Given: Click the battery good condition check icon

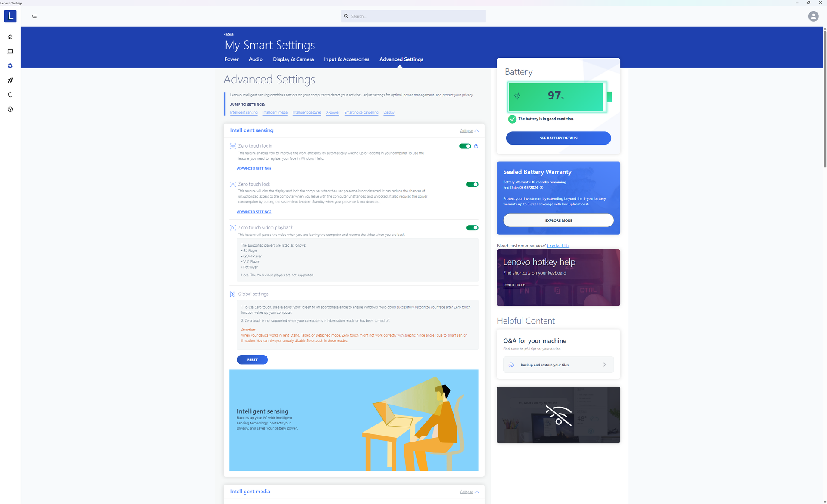Looking at the screenshot, I should coord(512,119).
